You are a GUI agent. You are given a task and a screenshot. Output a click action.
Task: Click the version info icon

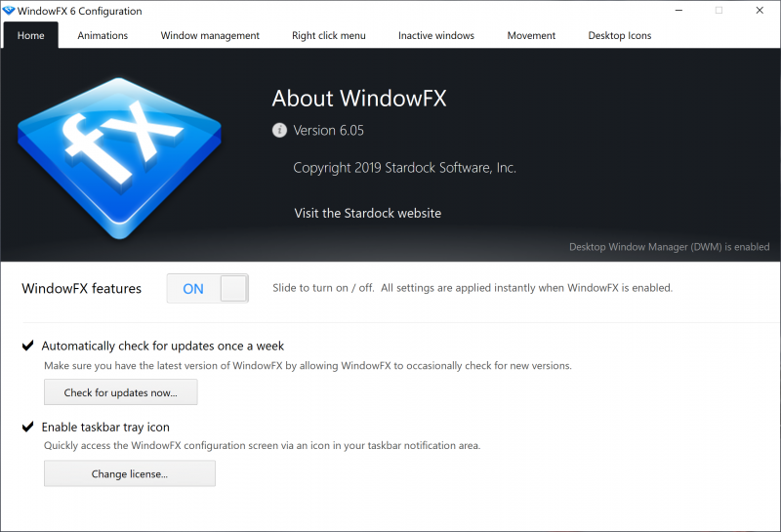coord(279,131)
